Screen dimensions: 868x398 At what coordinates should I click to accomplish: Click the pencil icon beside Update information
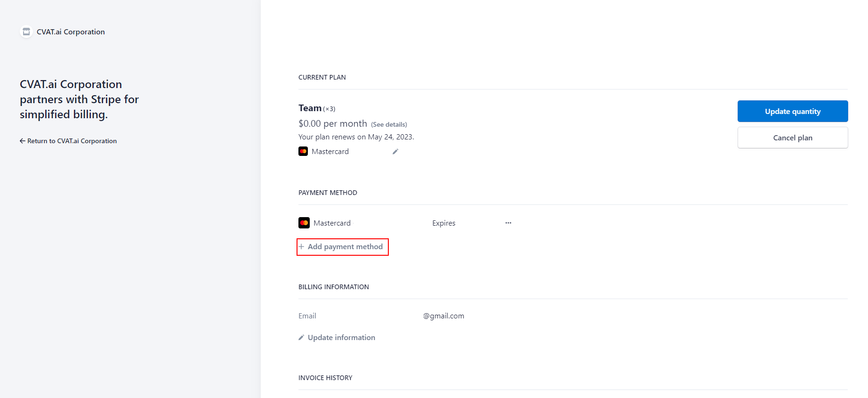coord(301,338)
